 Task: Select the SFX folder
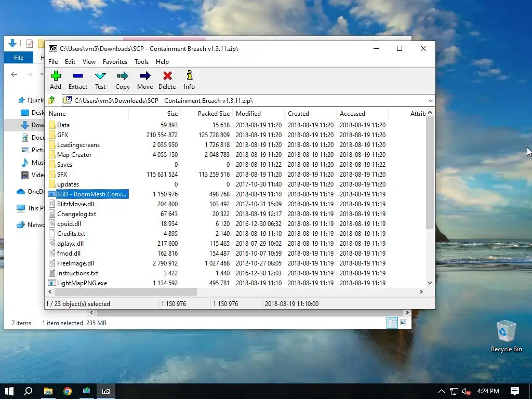(x=62, y=174)
